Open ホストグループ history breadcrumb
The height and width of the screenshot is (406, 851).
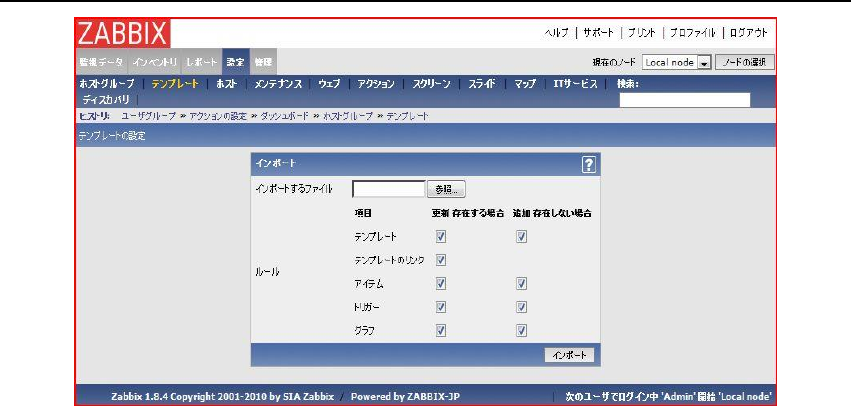(347, 116)
